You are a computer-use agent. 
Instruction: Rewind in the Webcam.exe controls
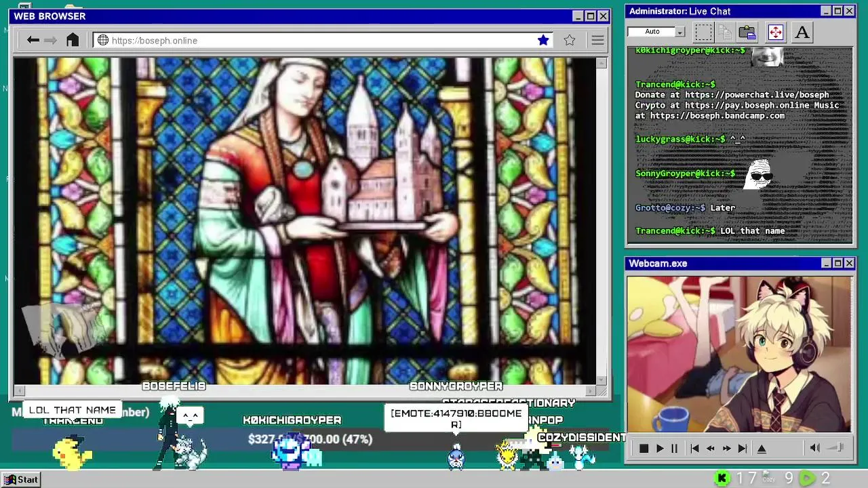710,448
